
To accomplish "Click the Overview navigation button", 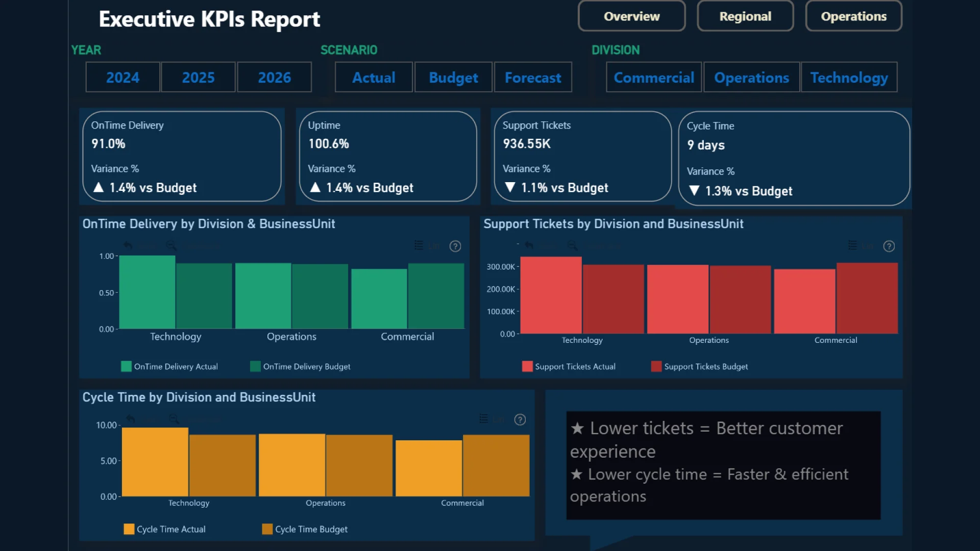I will [x=631, y=16].
